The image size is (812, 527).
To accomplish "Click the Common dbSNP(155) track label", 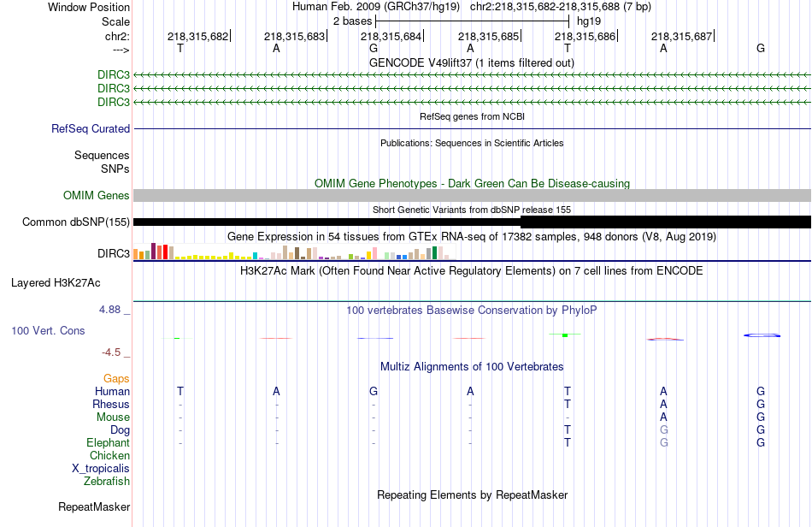I will [76, 222].
